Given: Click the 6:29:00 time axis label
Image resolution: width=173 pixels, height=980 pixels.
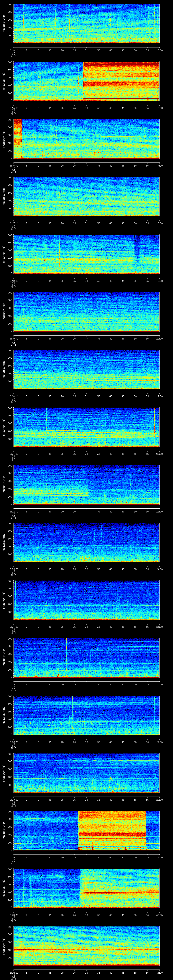Looking at the screenshot, I should (x=14, y=915).
